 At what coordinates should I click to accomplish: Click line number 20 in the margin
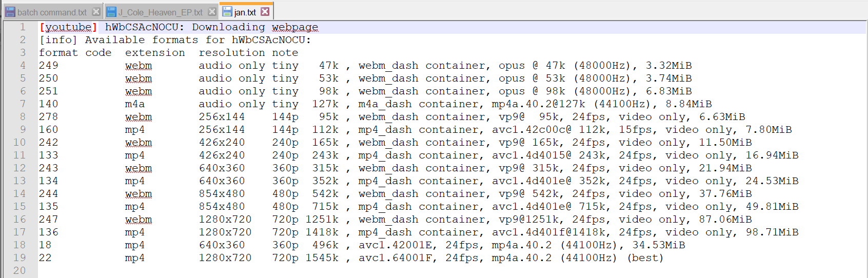pos(19,270)
